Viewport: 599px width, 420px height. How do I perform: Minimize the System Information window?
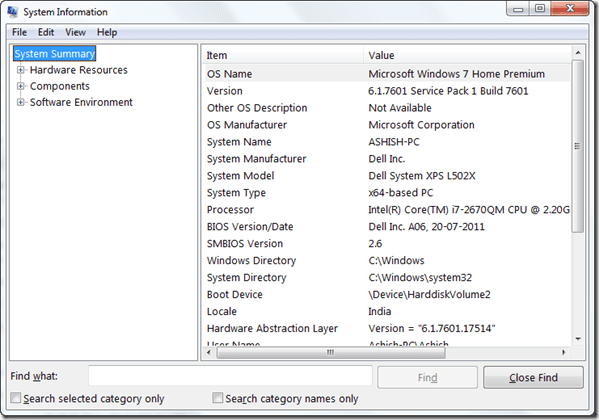tap(518, 8)
